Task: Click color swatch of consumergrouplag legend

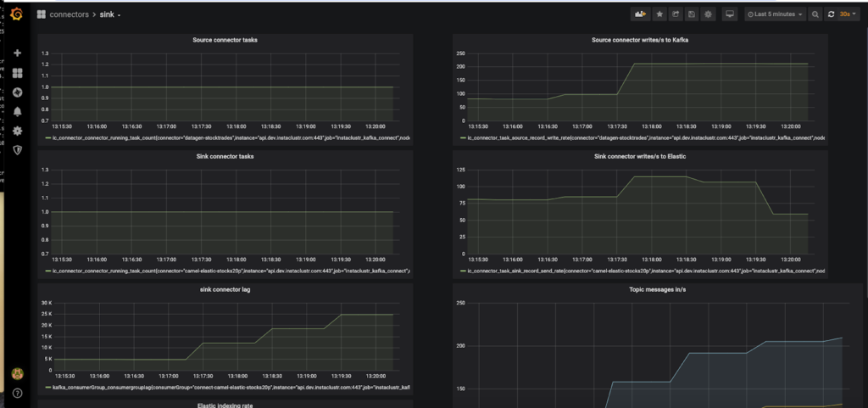Action: (x=47, y=387)
